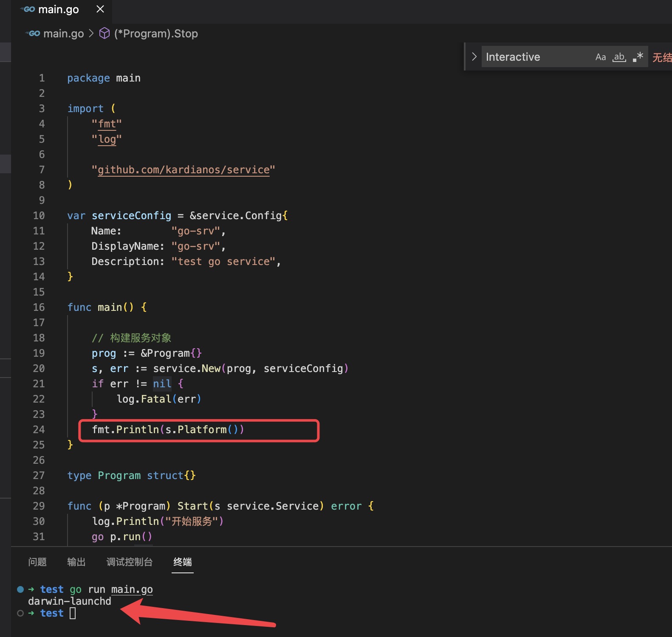Click the "import" keyword on line 3
Screen dimensions: 672x637
85,109
